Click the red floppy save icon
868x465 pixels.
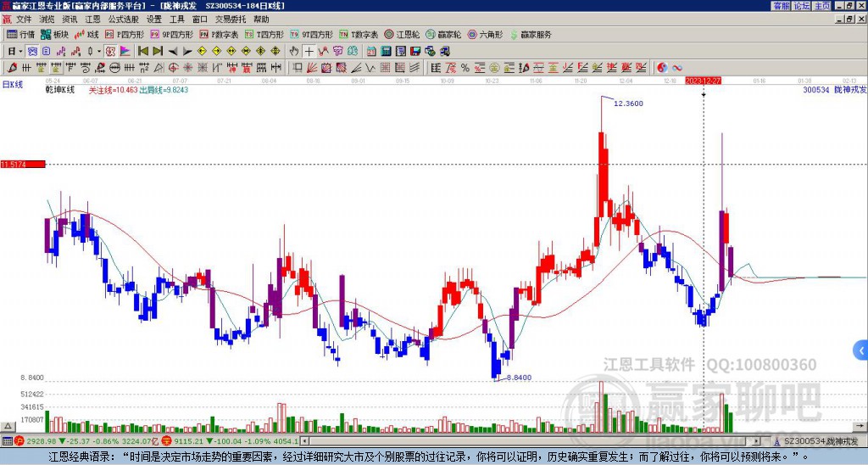[x=415, y=51]
